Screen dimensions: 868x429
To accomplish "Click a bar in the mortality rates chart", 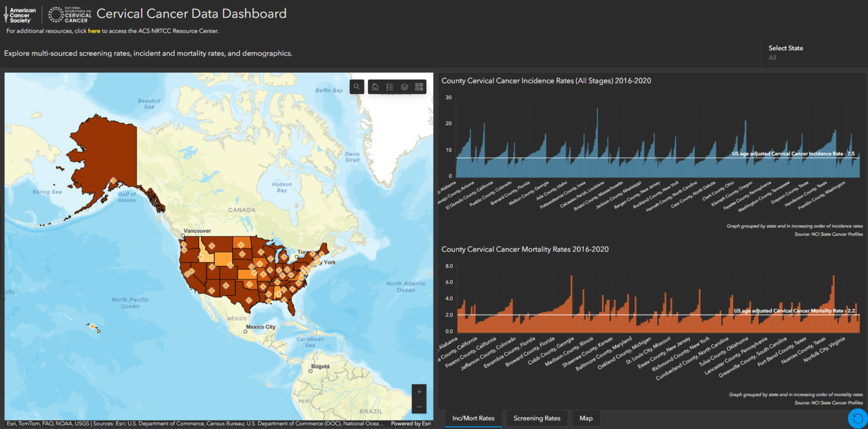I will click(x=565, y=322).
